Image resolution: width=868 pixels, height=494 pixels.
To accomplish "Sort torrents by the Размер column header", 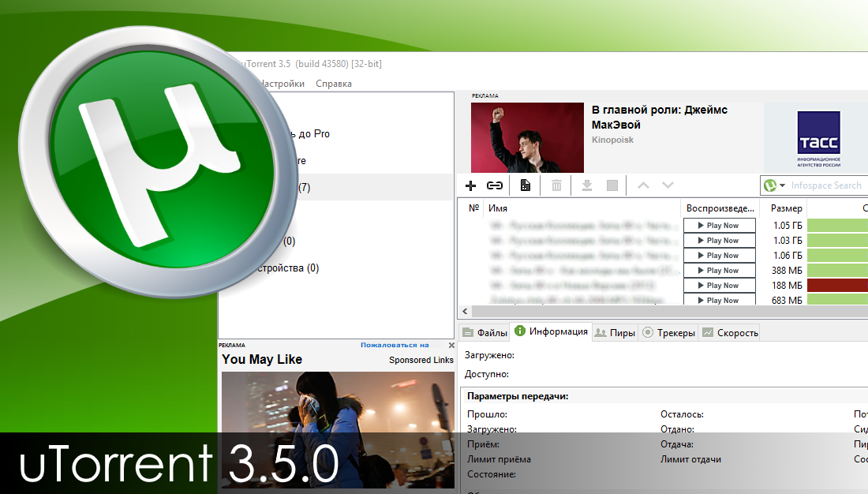I will coord(786,208).
